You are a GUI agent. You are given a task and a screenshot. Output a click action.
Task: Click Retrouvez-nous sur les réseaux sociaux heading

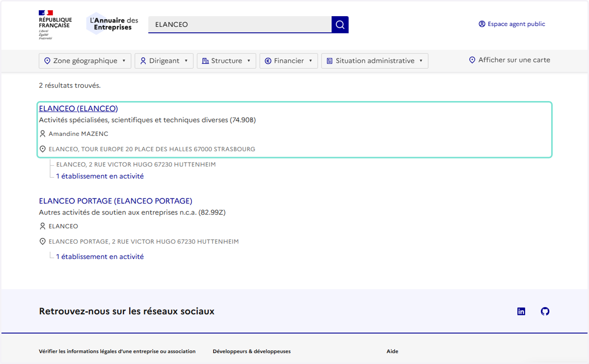click(x=127, y=312)
